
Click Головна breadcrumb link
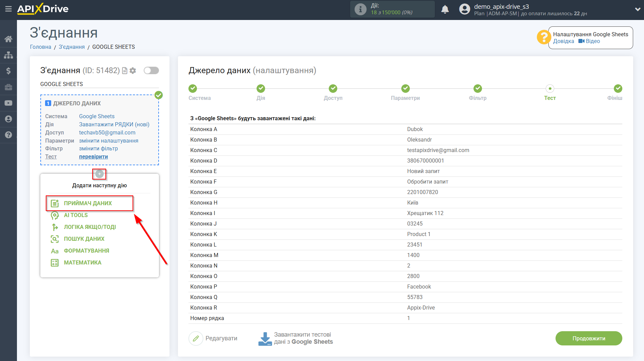pos(41,47)
